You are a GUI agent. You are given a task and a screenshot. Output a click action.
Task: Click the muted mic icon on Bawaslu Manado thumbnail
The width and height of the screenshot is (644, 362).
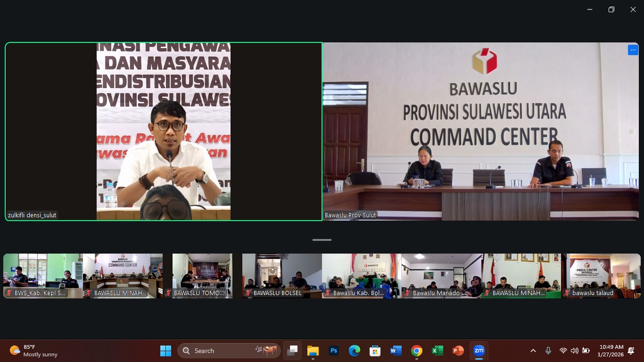407,293
